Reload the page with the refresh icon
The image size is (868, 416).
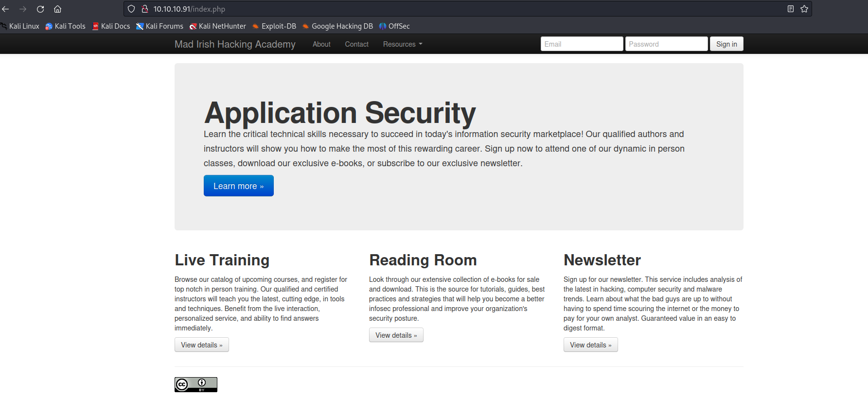click(x=40, y=9)
